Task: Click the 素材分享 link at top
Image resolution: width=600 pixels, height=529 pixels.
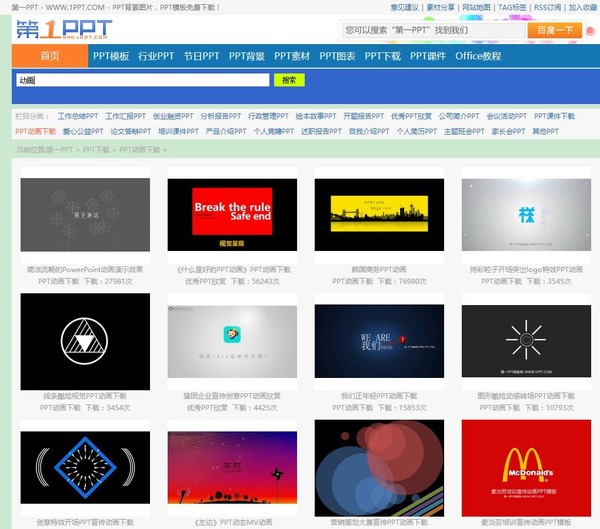Action: point(440,7)
